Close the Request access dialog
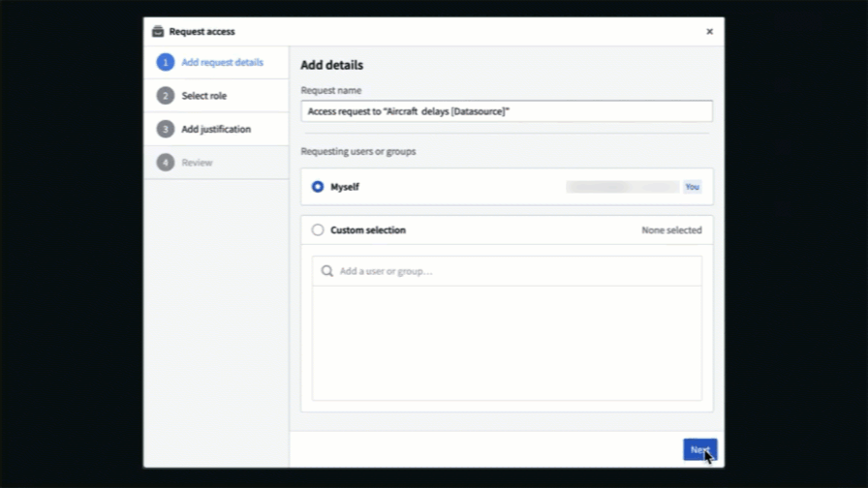Image resolution: width=868 pixels, height=488 pixels. pyautogui.click(x=709, y=32)
